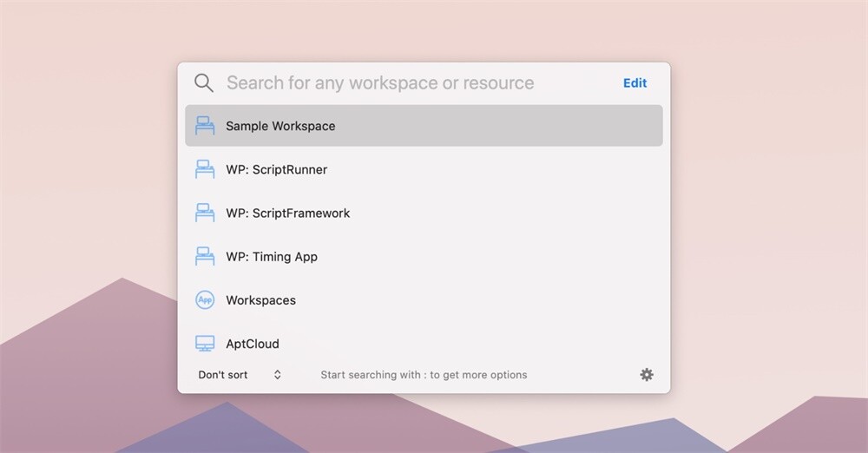
Task: Click the search options hint text
Action: (424, 375)
